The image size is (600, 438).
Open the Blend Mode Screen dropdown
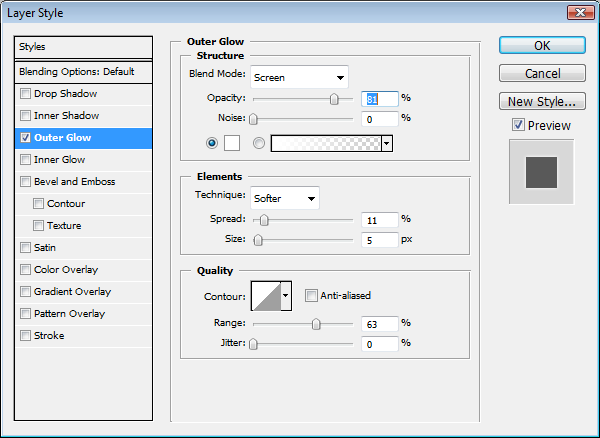[299, 78]
